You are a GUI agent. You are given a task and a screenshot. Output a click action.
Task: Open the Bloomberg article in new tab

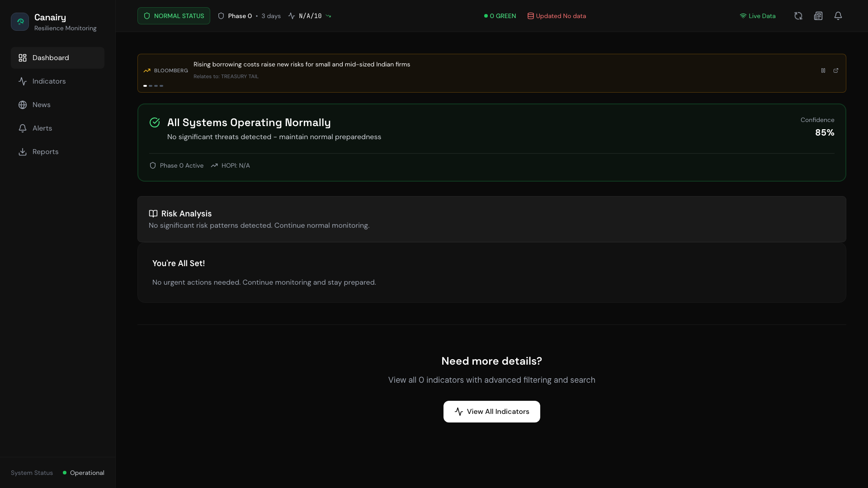836,70
